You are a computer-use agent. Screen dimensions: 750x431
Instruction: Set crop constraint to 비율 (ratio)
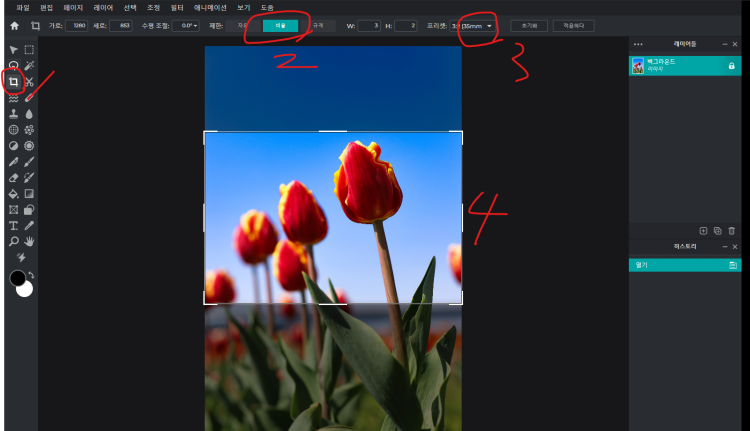280,25
